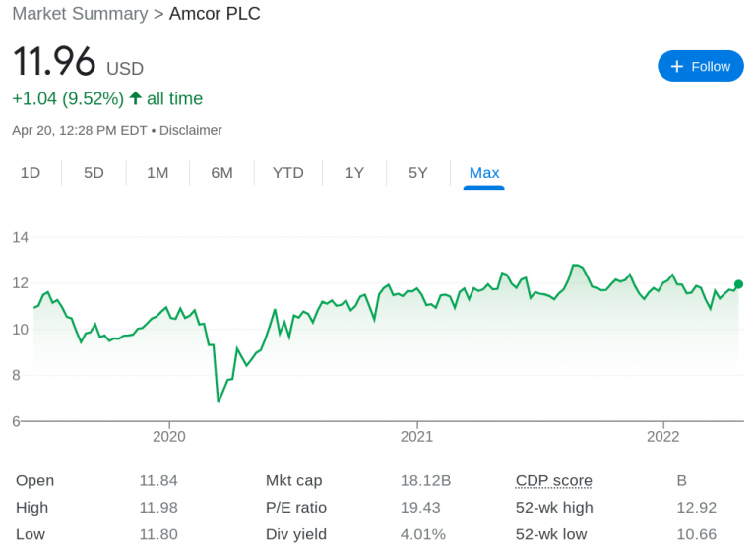Image resolution: width=756 pixels, height=553 pixels.
Task: Click the 2020 label on the x-axis
Action: [169, 436]
